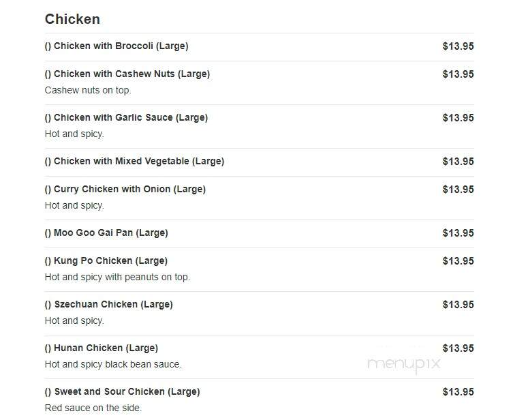Screen dimensions: 526x420
Task: Click 'Hot and spicy black bean sauce.' text
Action: click(x=113, y=364)
